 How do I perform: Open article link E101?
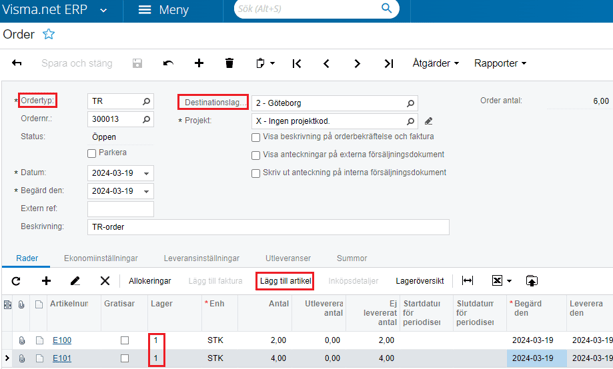pyautogui.click(x=62, y=358)
